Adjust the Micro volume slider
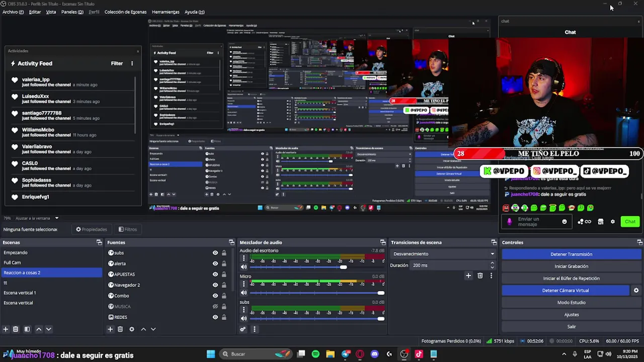The height and width of the screenshot is (362, 644). 381,293
